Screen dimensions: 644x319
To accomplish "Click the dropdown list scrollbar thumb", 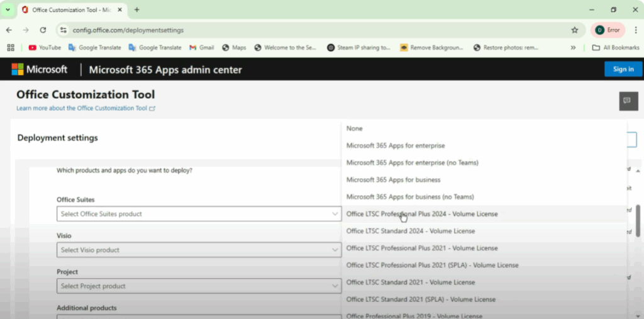I will [x=638, y=221].
